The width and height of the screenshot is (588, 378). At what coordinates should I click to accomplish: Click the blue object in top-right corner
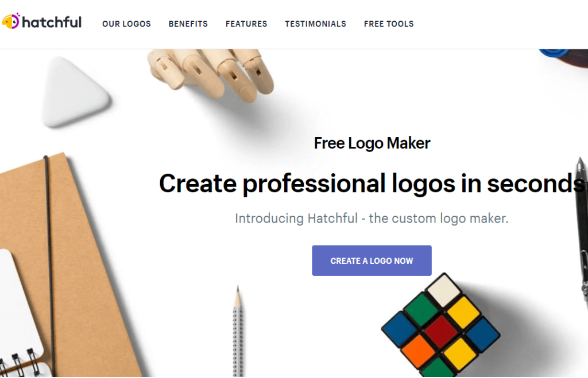(554, 53)
